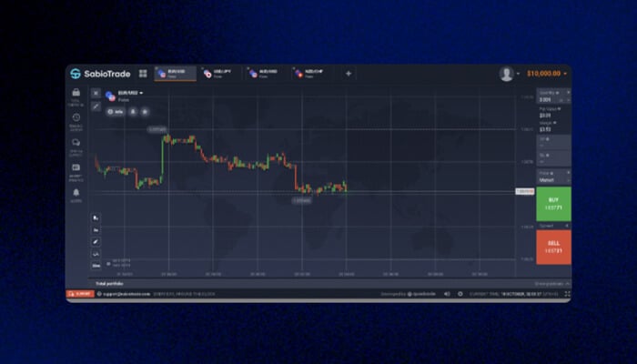Switch to the AUD/USD asset tab
Screen dimensions: 637x364
tap(268, 74)
